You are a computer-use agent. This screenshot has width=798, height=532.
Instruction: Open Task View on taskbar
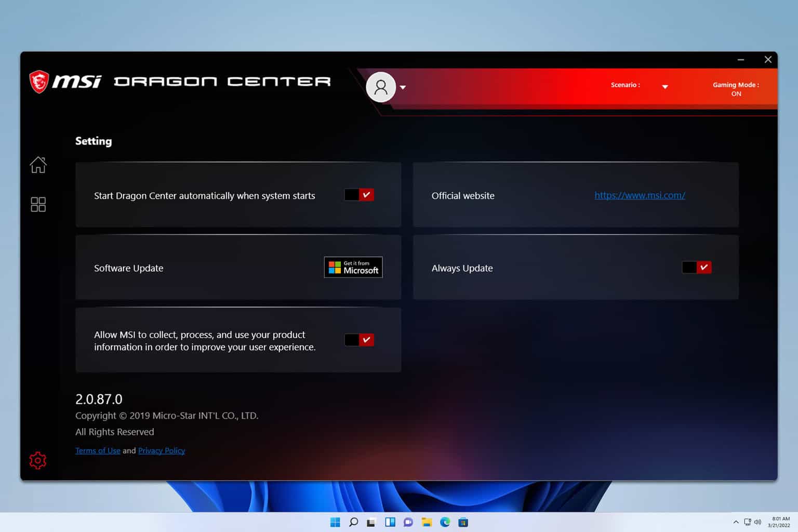[371, 522]
